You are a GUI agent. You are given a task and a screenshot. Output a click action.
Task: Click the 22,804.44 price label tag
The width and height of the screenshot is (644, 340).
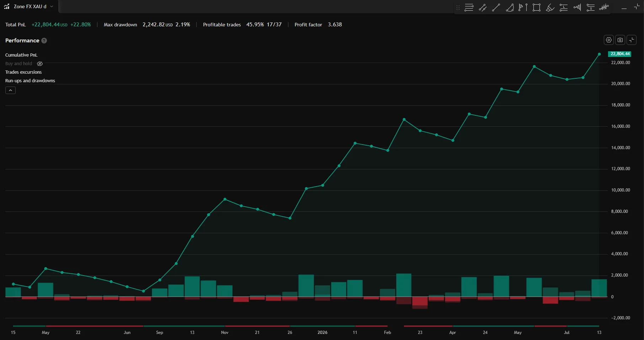pos(620,54)
